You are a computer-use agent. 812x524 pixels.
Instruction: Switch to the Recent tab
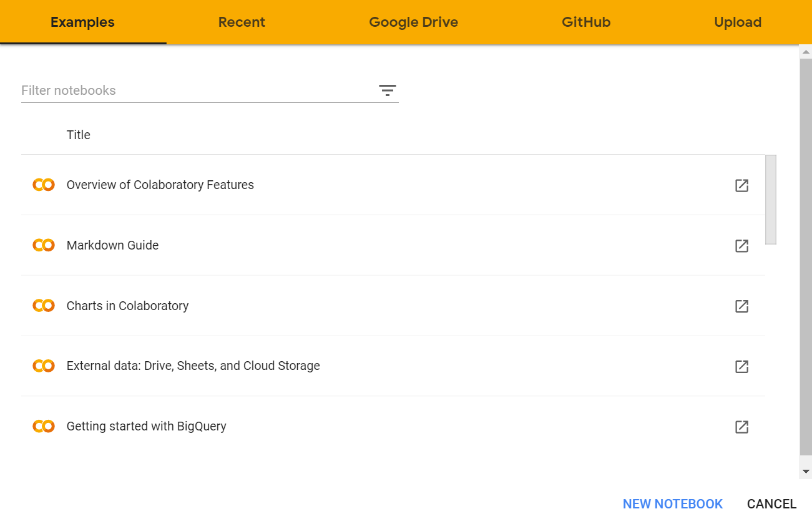tap(242, 22)
